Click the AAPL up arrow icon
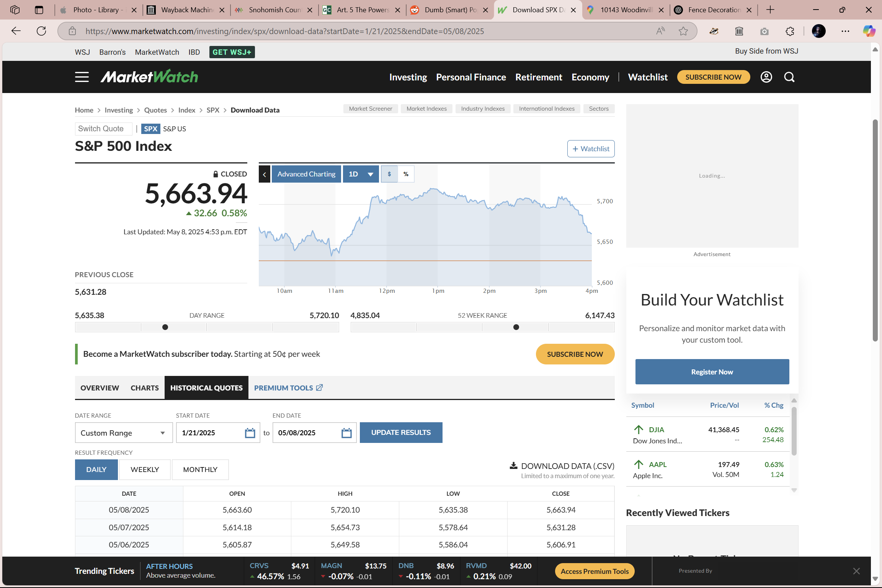This screenshot has height=588, width=882. [x=639, y=464]
